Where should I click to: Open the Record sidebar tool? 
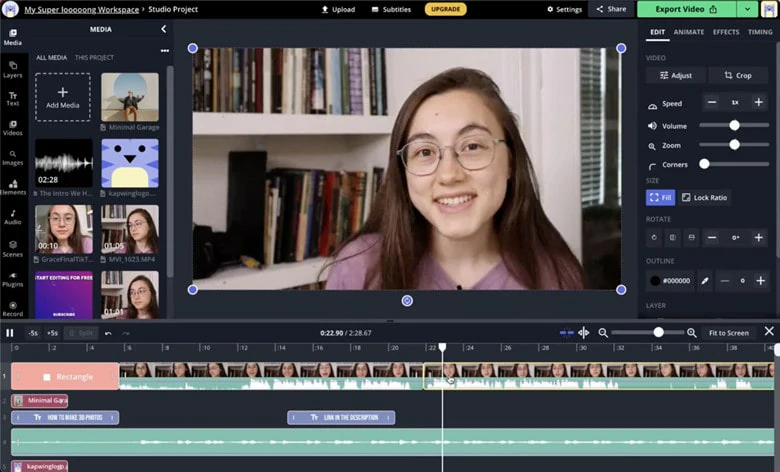(x=12, y=309)
